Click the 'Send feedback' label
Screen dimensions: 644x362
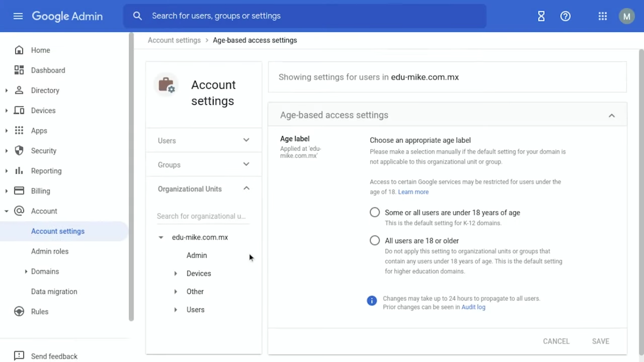(54, 356)
